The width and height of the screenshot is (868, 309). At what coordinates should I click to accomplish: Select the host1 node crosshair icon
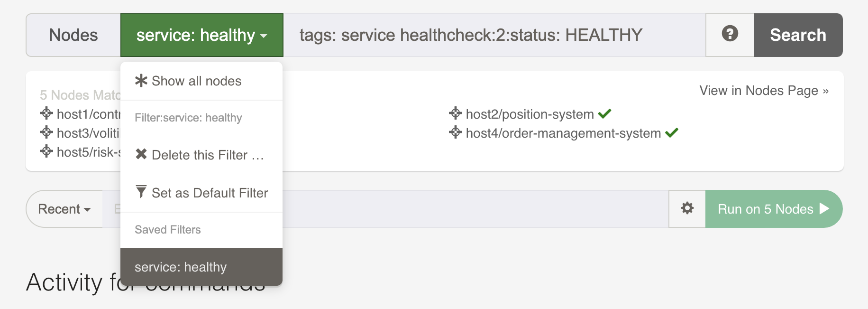(x=46, y=113)
